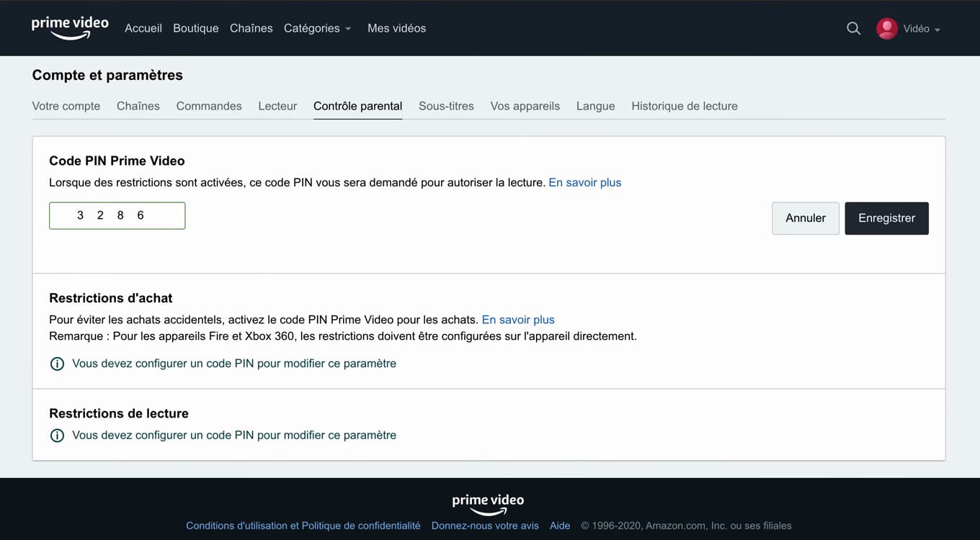Click the Annuler button
The height and width of the screenshot is (540, 980).
coord(806,218)
